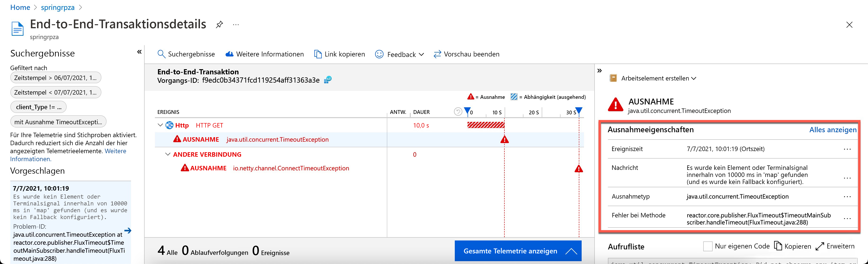Click the Vorschau beenden swap icon
The width and height of the screenshot is (868, 264).
pos(437,54)
